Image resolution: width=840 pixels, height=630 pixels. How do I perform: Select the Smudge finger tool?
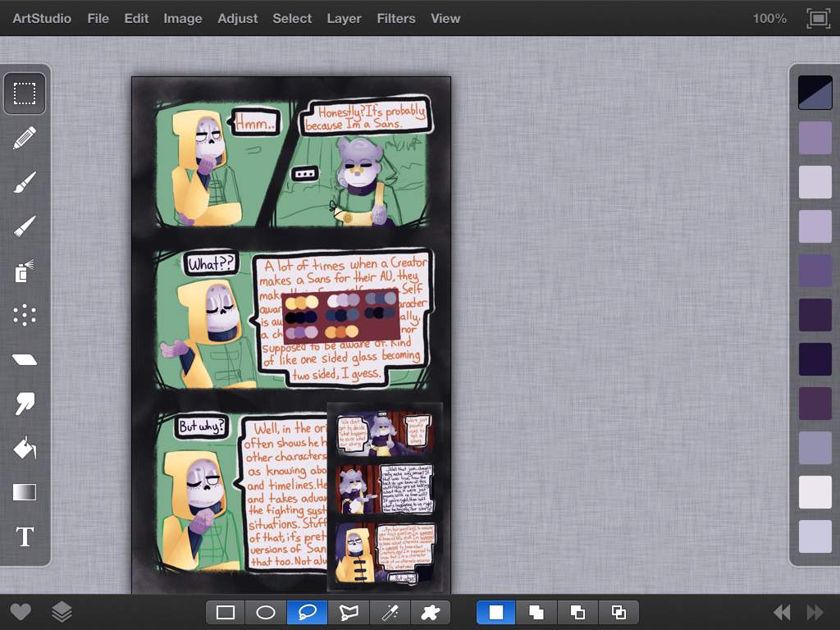[x=25, y=404]
